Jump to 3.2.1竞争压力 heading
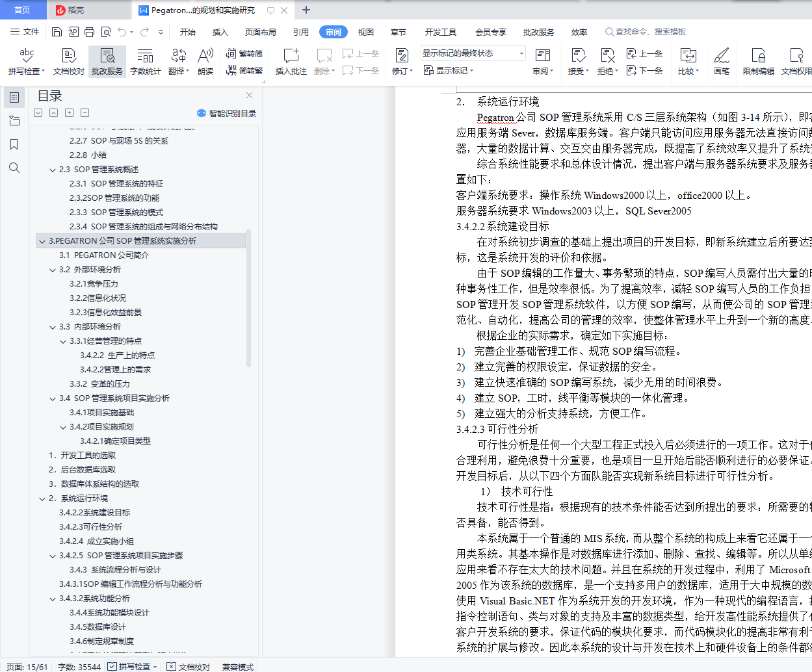 click(x=94, y=284)
